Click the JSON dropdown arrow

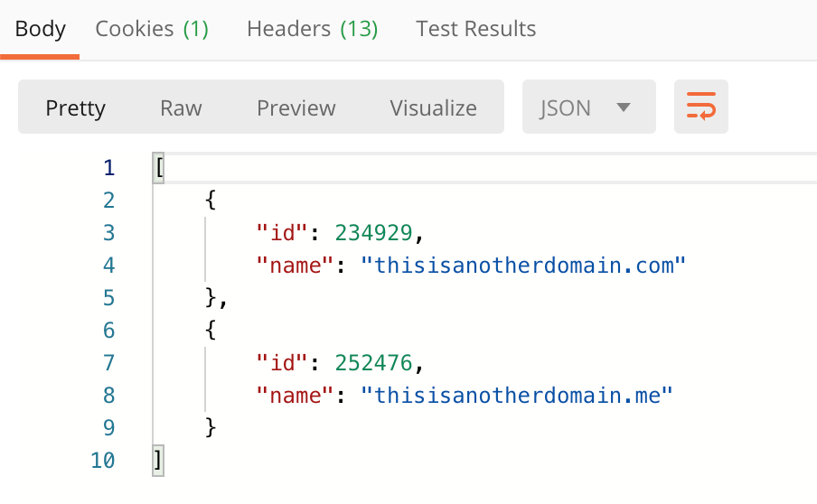pos(624,107)
